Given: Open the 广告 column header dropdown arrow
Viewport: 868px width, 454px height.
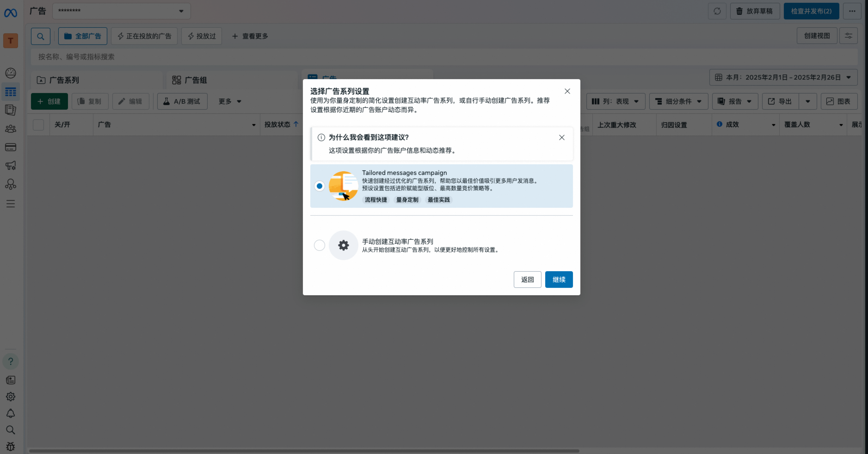Looking at the screenshot, I should [x=254, y=125].
